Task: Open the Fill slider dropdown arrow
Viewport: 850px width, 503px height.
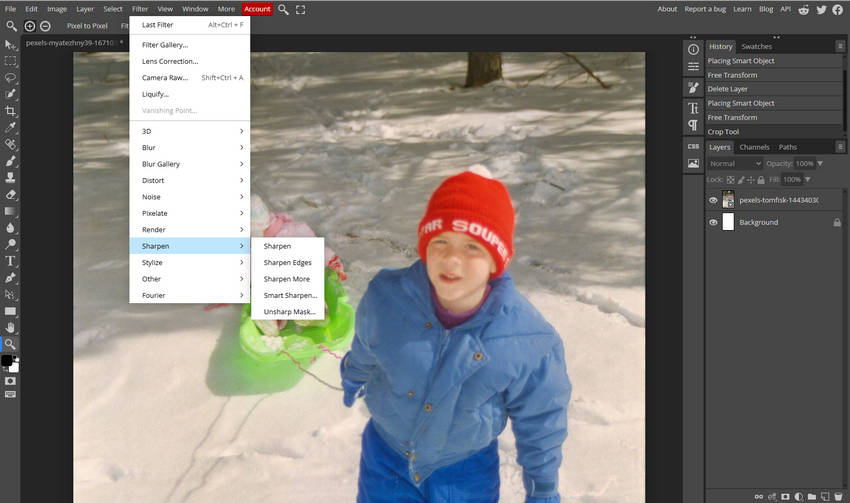Action: (808, 179)
